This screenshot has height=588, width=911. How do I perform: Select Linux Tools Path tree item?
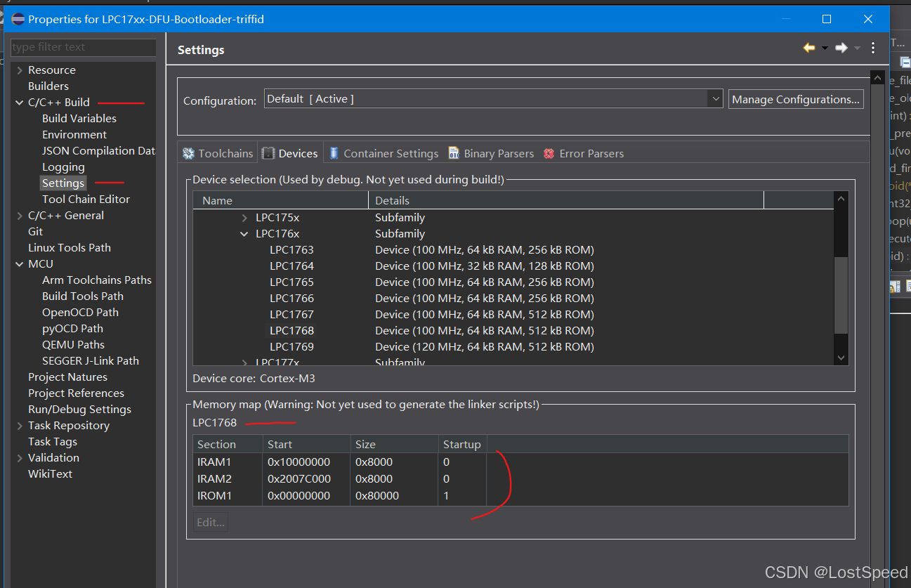tap(70, 248)
